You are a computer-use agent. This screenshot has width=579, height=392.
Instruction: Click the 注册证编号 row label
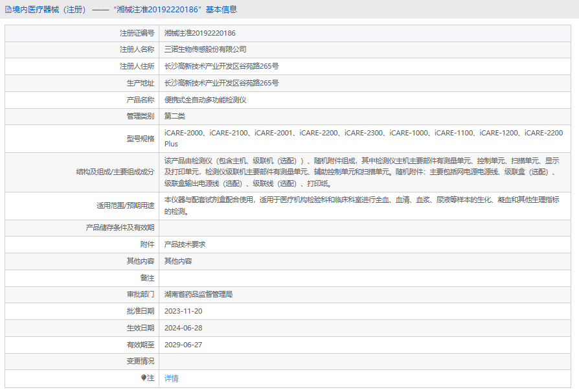coord(137,33)
